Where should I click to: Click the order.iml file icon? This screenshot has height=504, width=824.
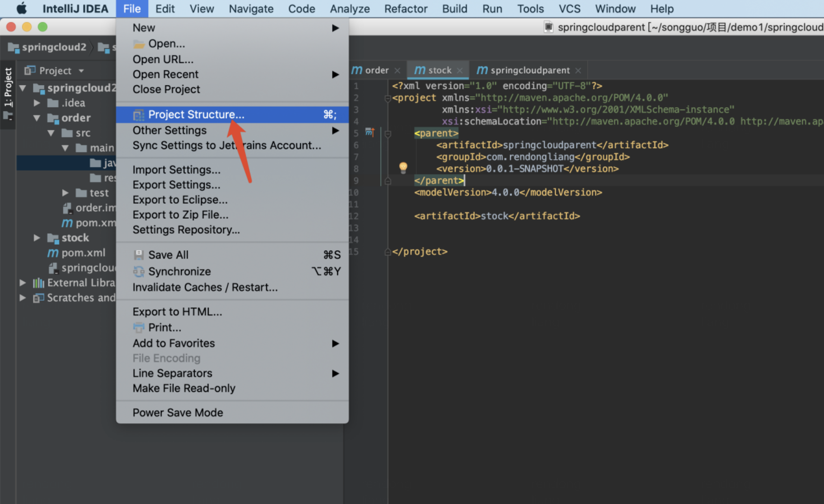pyautogui.click(x=68, y=208)
